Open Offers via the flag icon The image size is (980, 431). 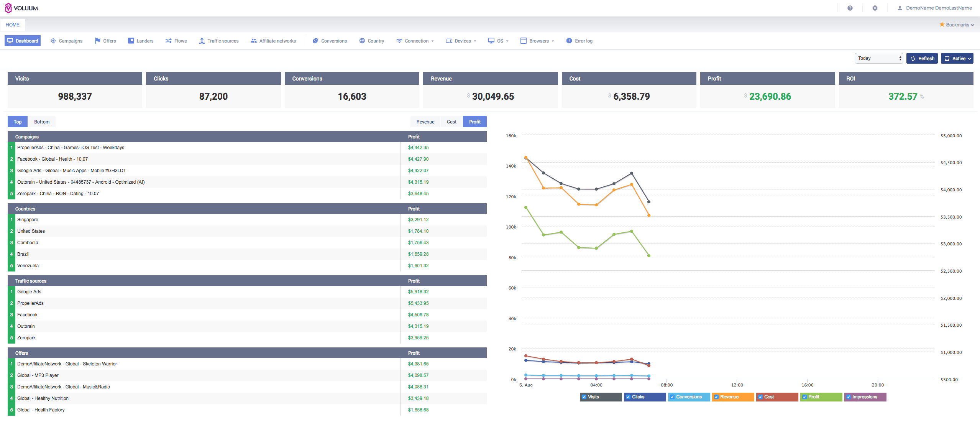point(98,41)
